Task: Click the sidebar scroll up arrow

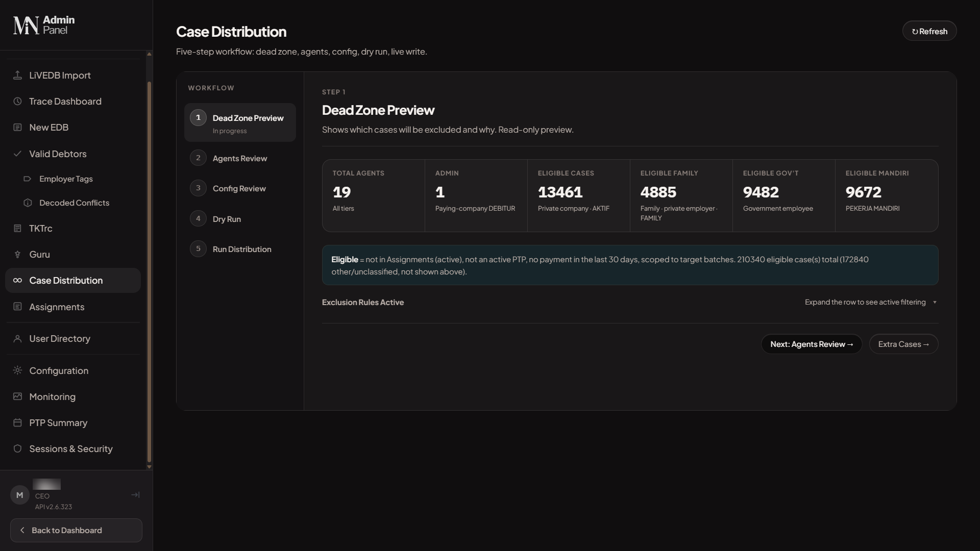Action: 149,54
